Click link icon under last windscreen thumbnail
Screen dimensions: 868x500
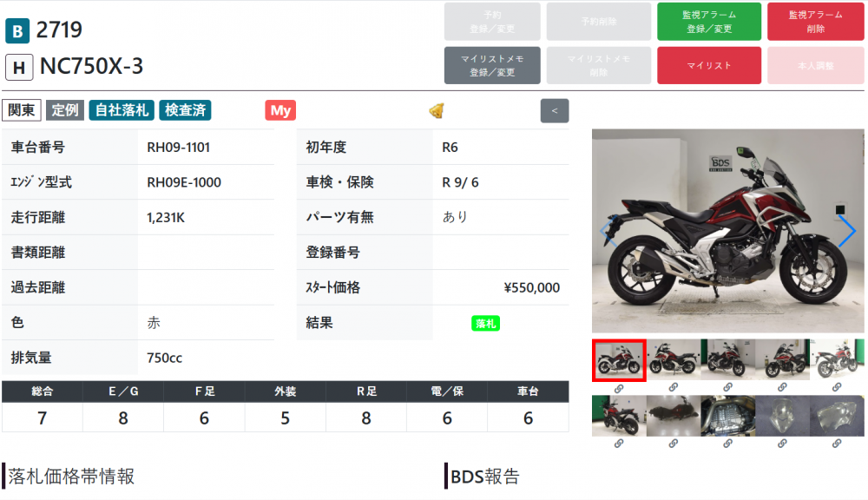pos(837,443)
